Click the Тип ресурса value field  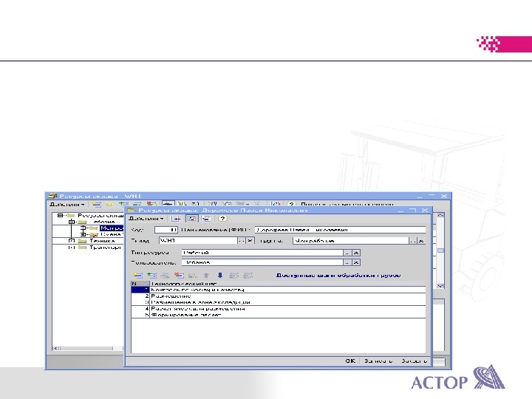262,253
